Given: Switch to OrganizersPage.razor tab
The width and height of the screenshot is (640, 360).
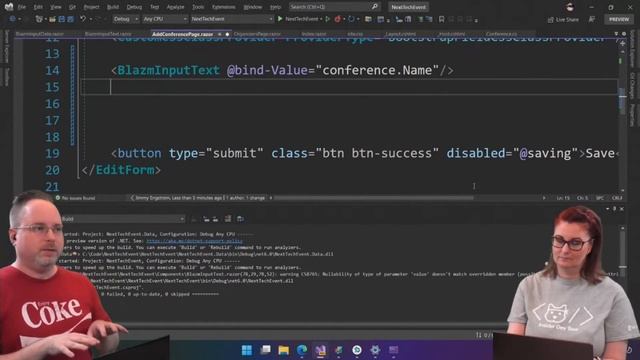Looking at the screenshot, I should point(257,34).
